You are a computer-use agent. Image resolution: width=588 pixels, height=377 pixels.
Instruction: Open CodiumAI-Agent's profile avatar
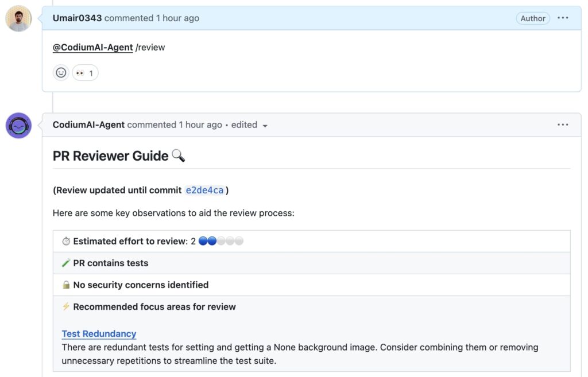[x=18, y=126]
